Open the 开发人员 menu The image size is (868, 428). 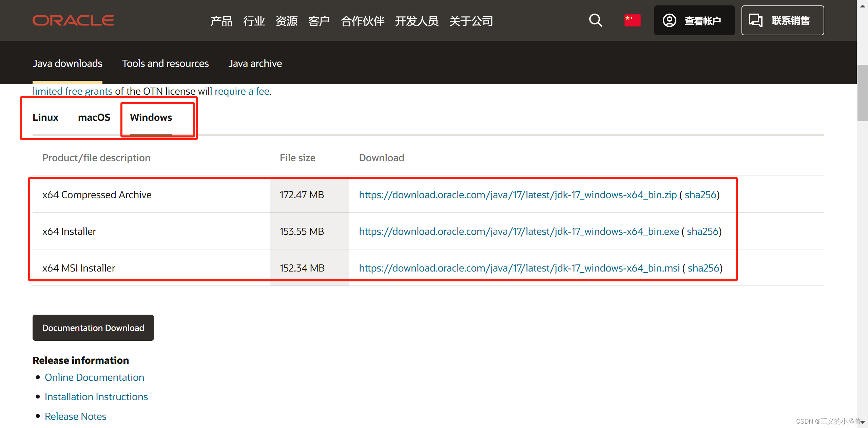click(x=417, y=21)
